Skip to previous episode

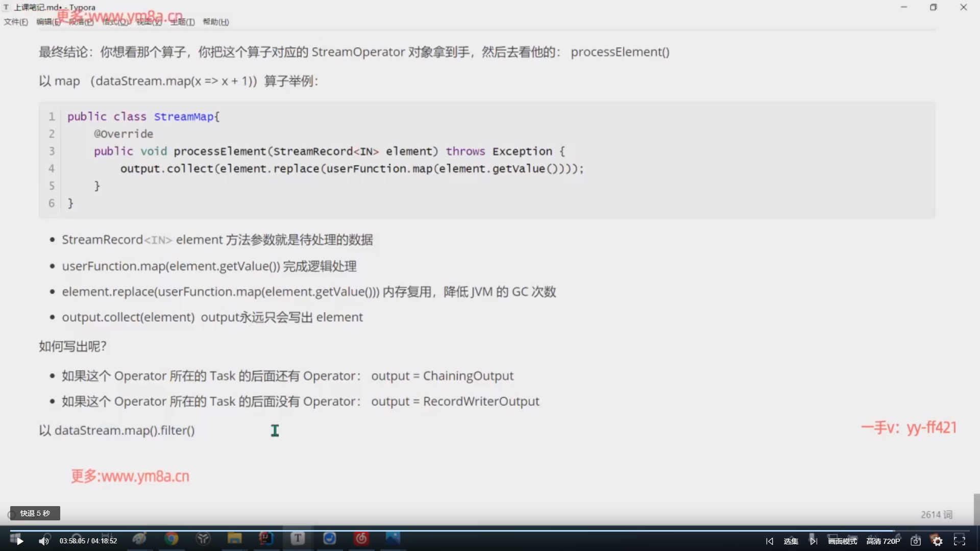[x=770, y=541]
